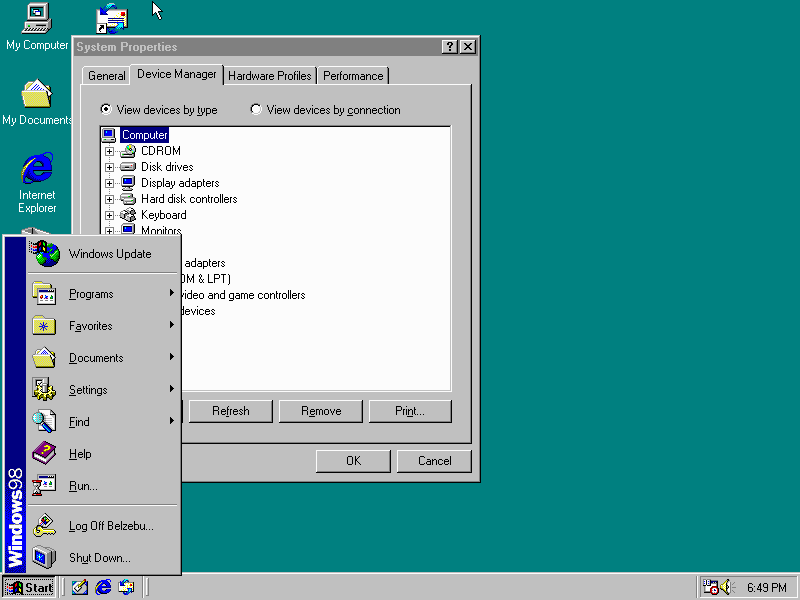Click the Keyboard device icon

(128, 215)
